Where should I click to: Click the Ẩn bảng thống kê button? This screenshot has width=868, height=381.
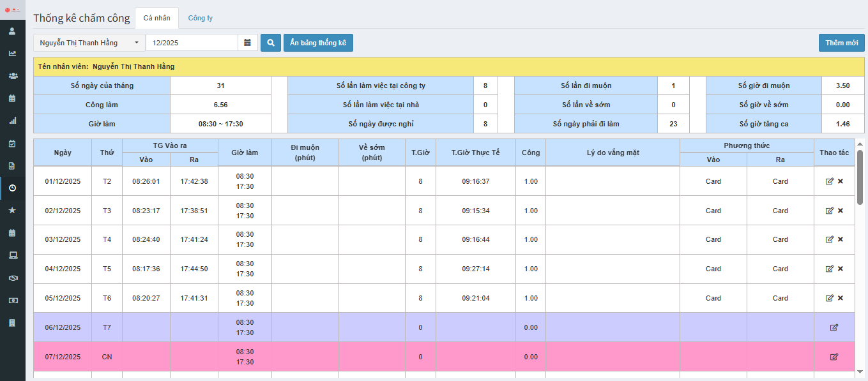(318, 43)
